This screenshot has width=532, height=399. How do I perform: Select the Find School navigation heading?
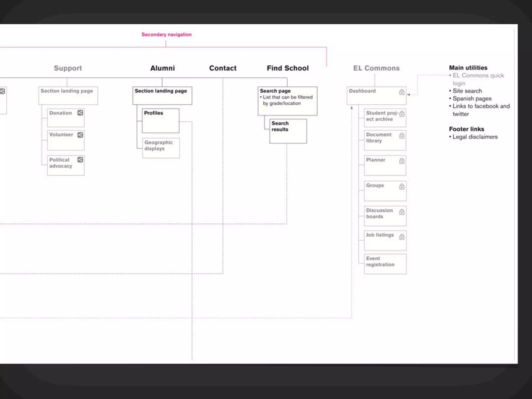[x=288, y=68]
